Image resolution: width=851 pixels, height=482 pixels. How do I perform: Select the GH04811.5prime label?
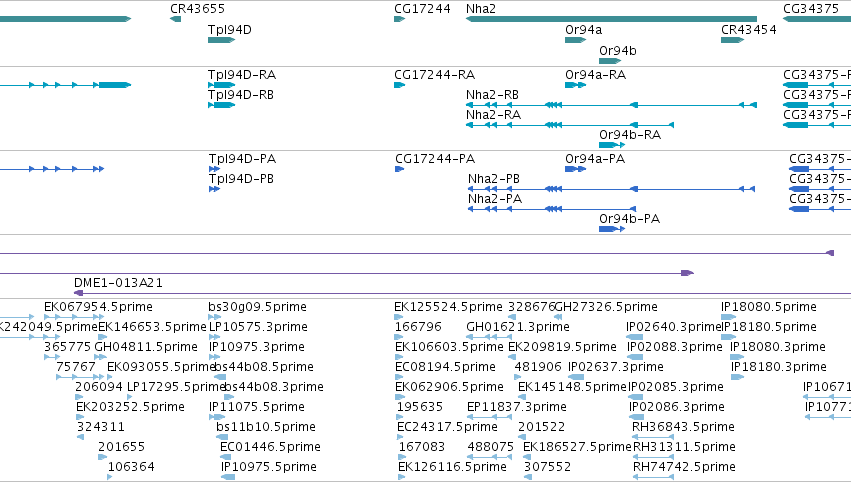(x=146, y=347)
